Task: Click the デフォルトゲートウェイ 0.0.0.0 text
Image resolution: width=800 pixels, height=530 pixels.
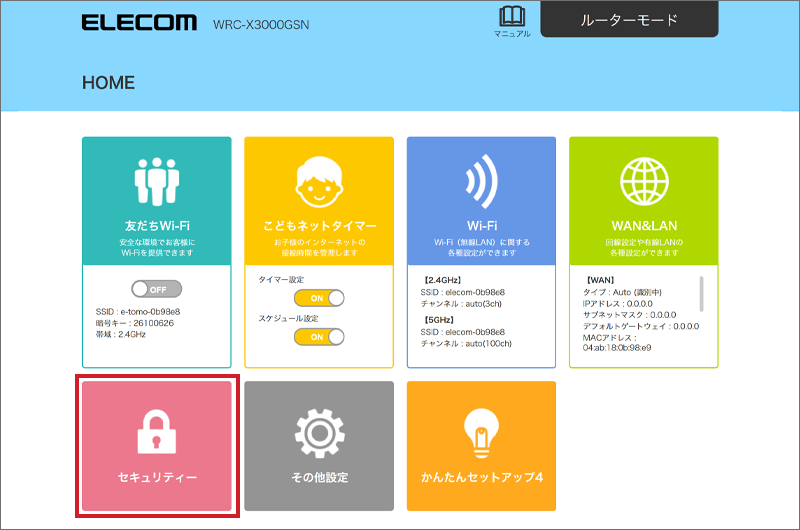Action: point(641,326)
